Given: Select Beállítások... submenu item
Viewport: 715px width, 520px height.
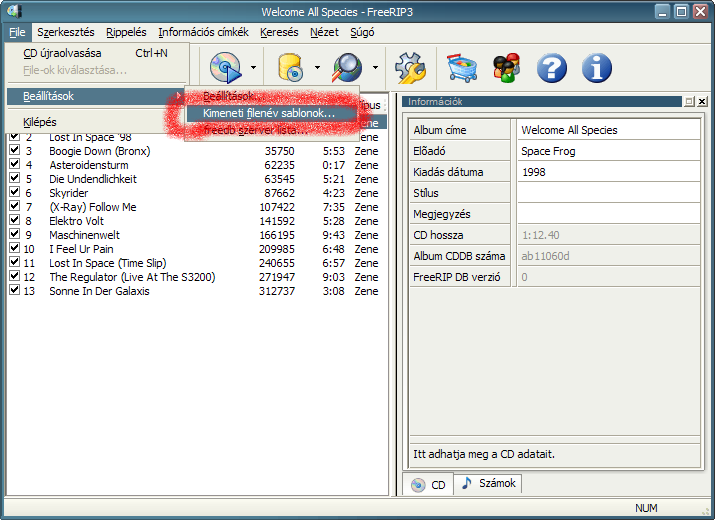Looking at the screenshot, I should [271, 96].
